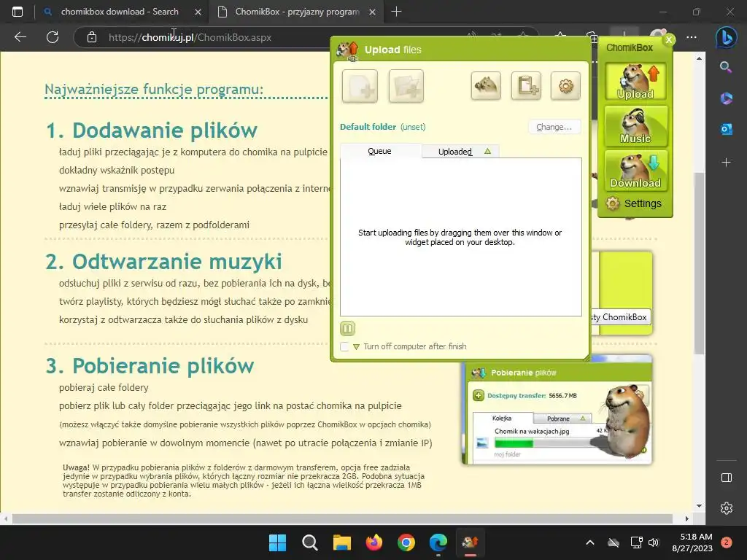This screenshot has height=560, width=747.
Task: Open Microsoft 365 icon in Edge sidebar
Action: (x=726, y=98)
